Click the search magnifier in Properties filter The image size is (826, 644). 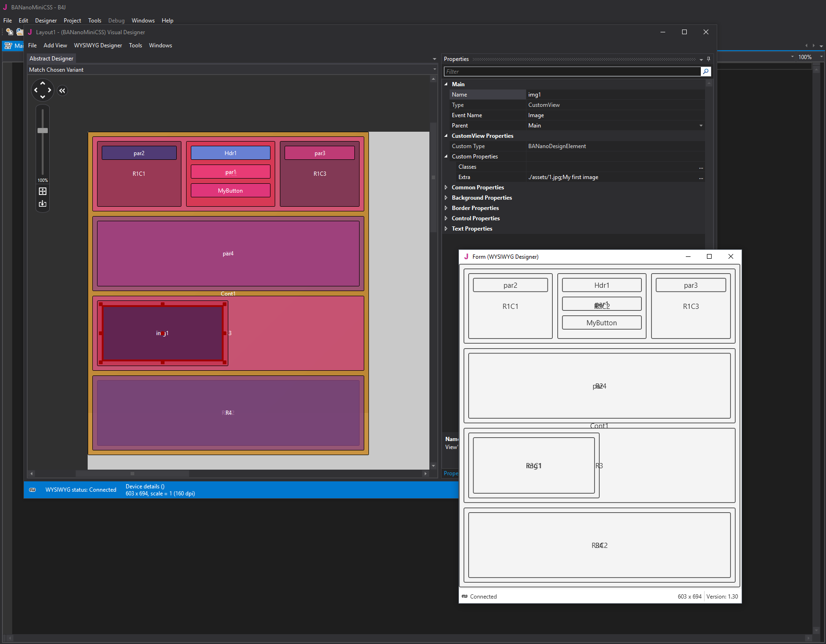[x=706, y=72]
